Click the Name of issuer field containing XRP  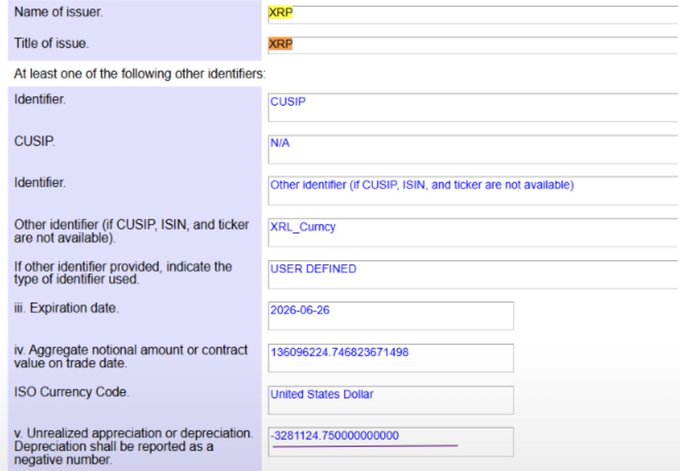click(x=474, y=15)
